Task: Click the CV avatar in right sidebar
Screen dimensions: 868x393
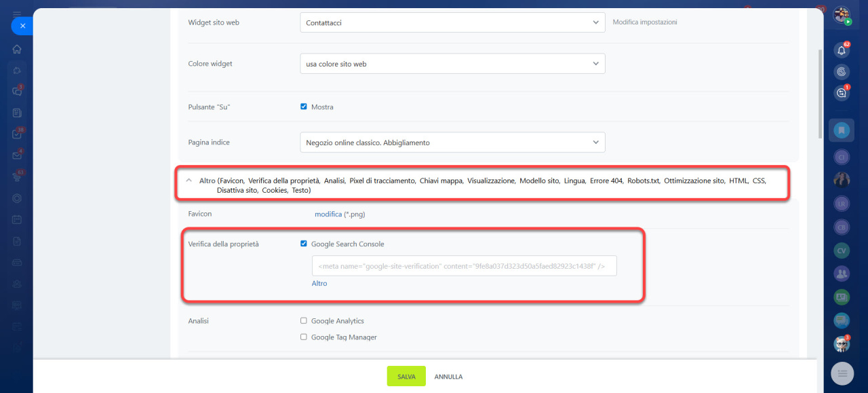Action: (x=842, y=250)
